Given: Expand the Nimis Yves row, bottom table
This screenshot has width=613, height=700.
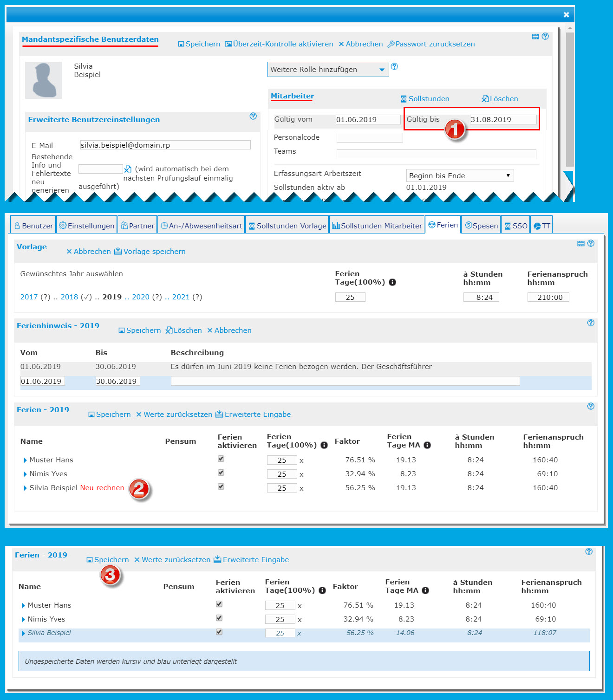Looking at the screenshot, I should tap(23, 620).
